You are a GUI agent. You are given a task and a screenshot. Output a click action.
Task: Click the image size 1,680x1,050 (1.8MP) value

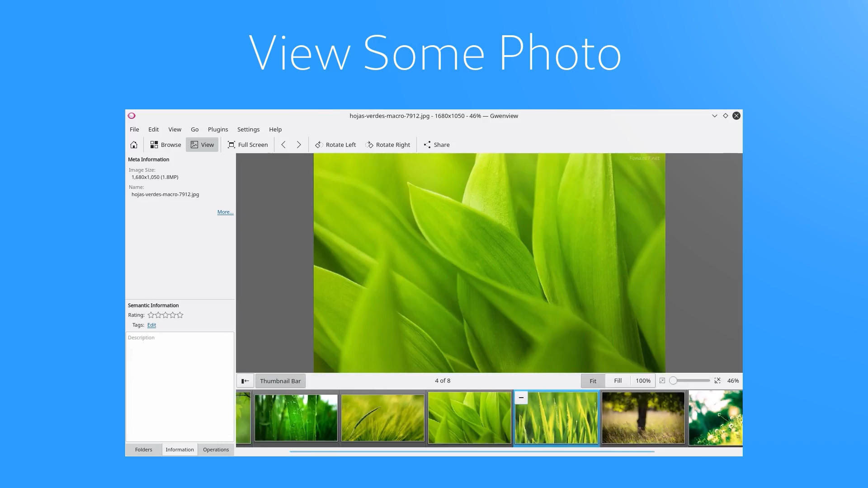click(x=155, y=177)
